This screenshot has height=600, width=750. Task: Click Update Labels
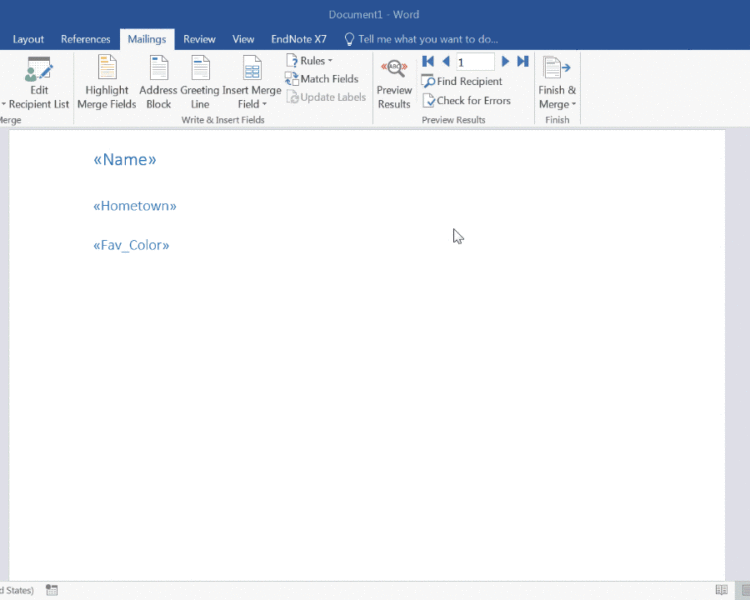pos(326,97)
